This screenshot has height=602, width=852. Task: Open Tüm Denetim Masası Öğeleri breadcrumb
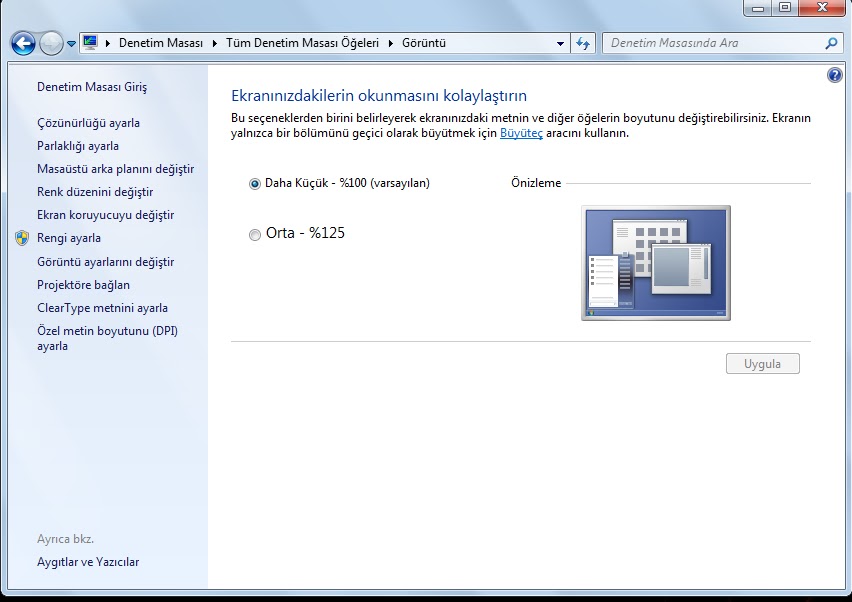302,43
